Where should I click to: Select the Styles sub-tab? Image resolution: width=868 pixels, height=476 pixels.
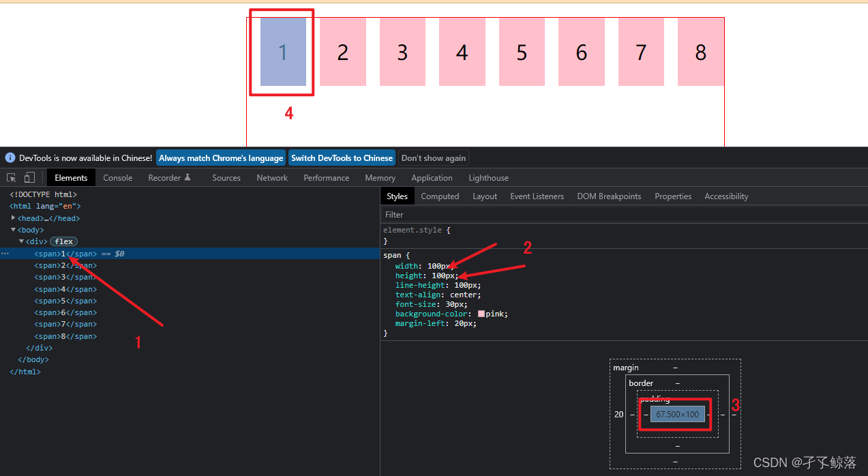397,196
